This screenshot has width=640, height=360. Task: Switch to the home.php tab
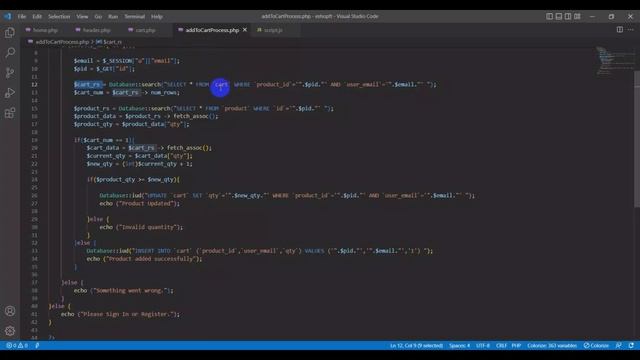click(x=45, y=30)
